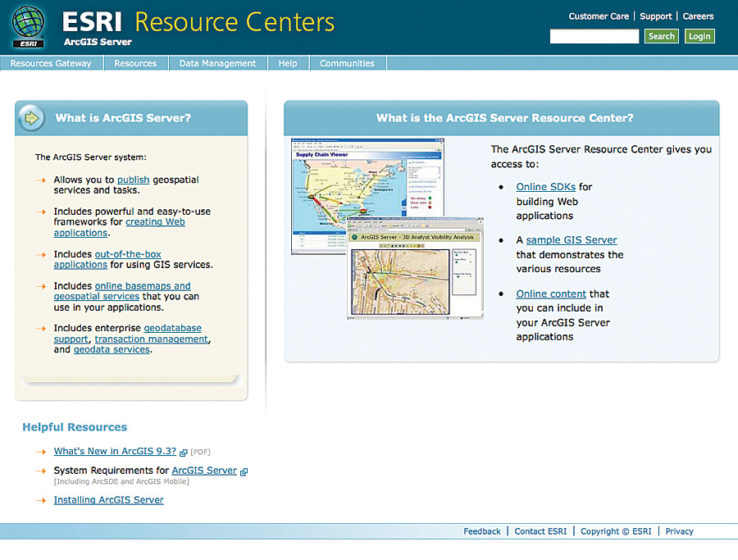Open the creating Web applications link
The height and width of the screenshot is (560, 738).
[119, 227]
